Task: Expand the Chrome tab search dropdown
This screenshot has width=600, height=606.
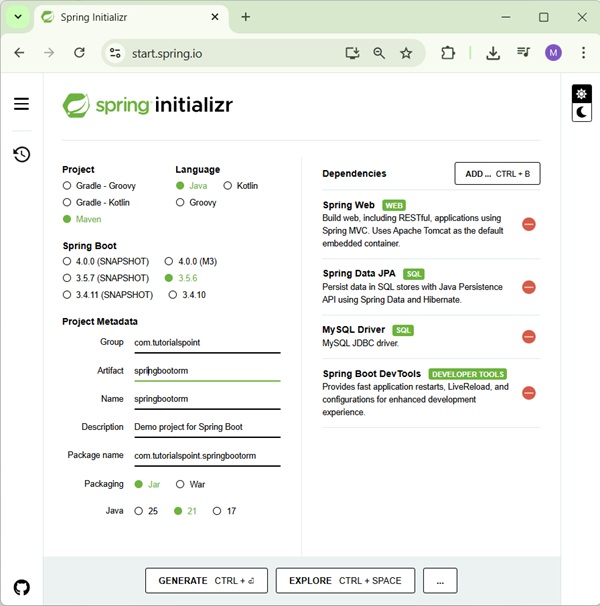Action: 18,17
